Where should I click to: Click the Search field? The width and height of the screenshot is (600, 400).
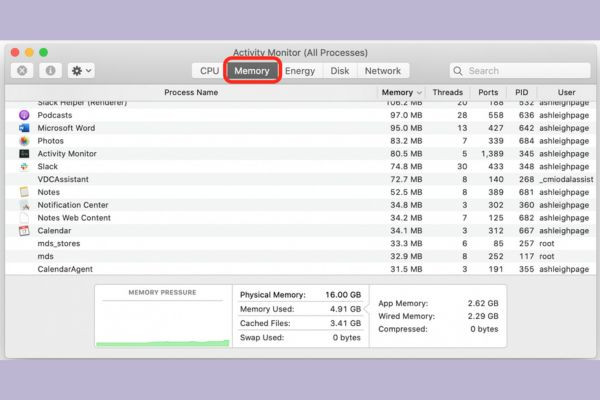point(520,71)
